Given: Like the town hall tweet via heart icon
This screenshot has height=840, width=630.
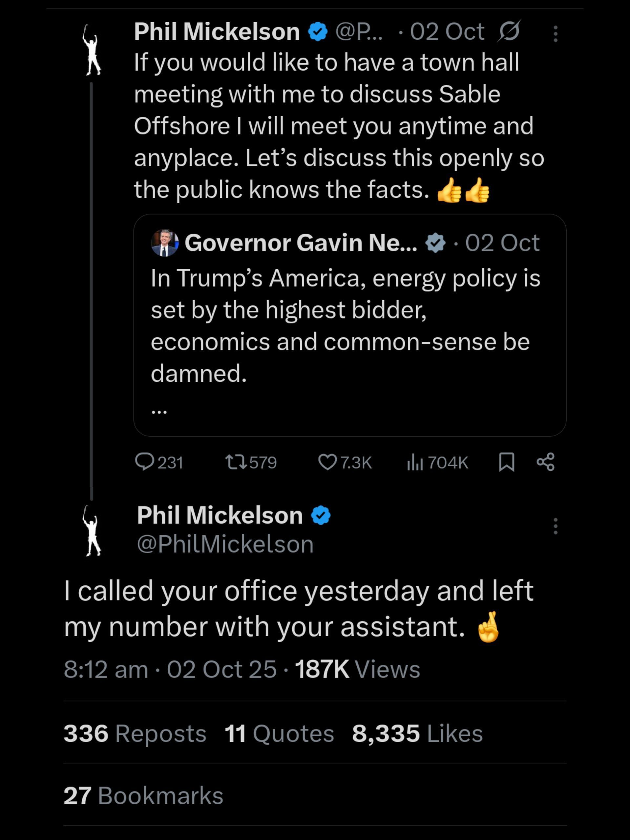Looking at the screenshot, I should coord(327,462).
